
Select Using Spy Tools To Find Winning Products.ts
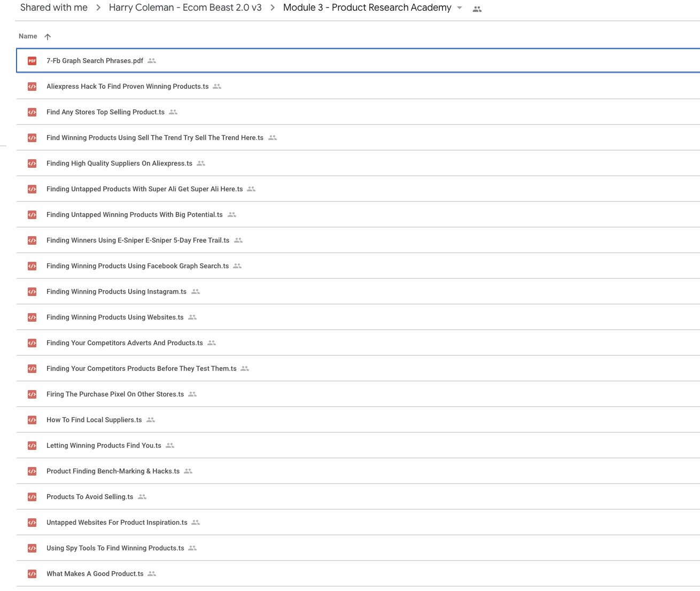tap(358, 548)
